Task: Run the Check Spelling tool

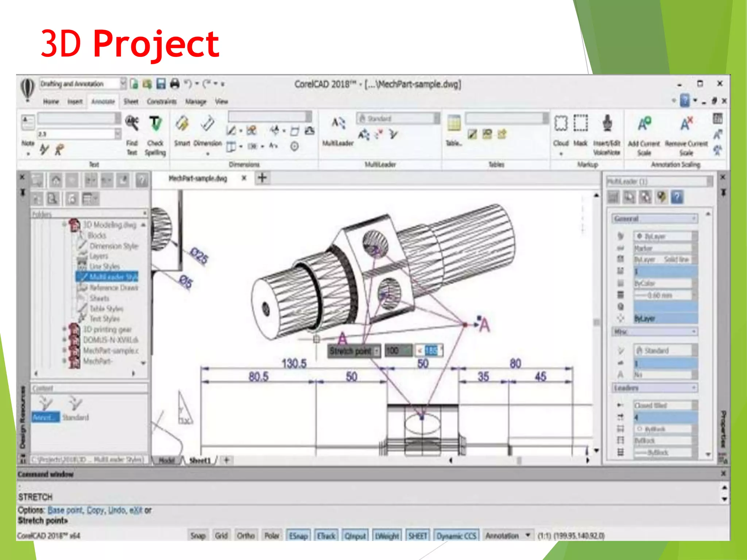Action: 155,123
